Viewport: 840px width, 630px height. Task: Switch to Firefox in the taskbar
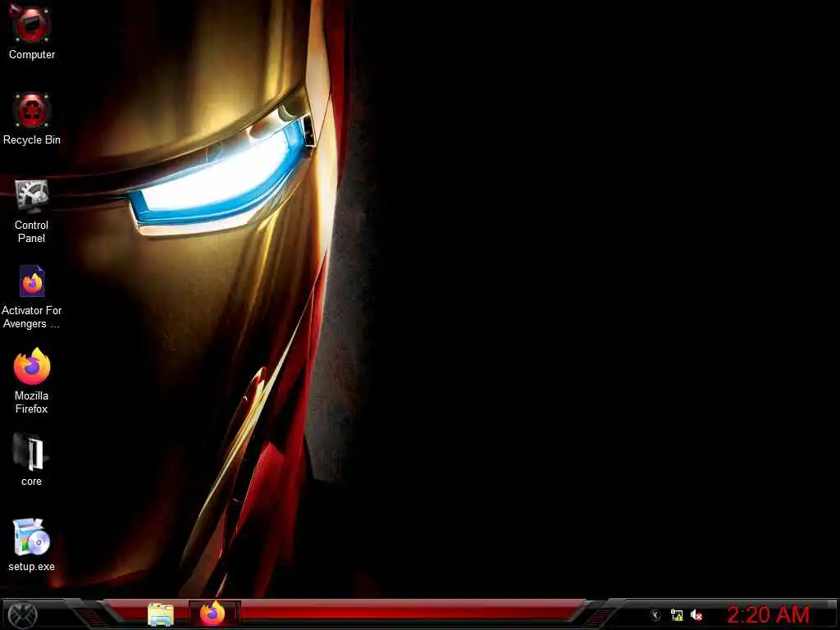212,614
